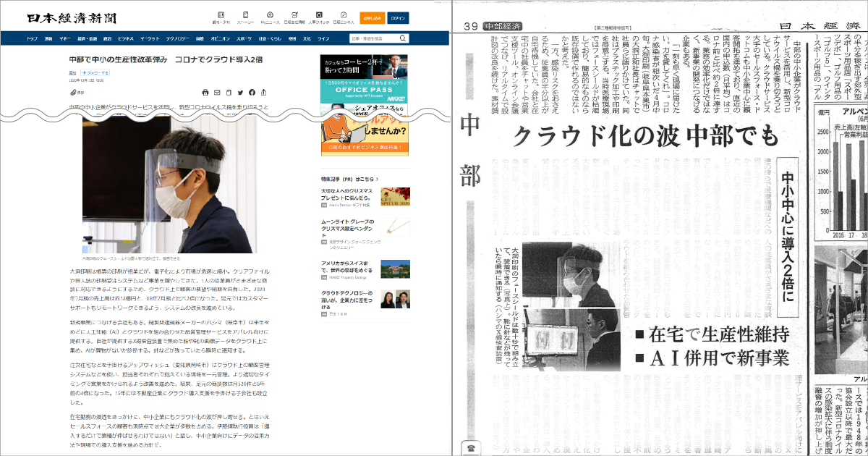Share the article via the email icon
Viewport: 868px width, 456px height.
[x=217, y=93]
